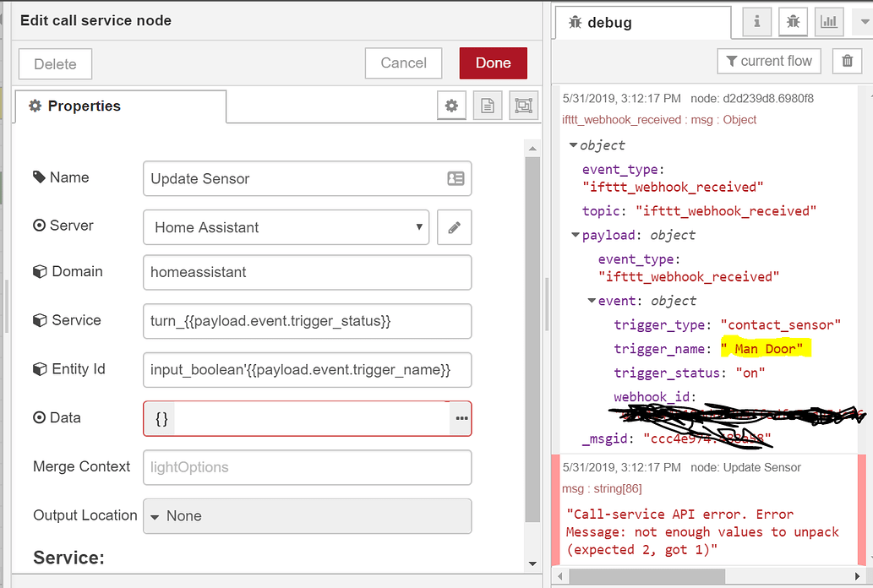Viewport: 873px width, 588px height.
Task: Open the node appearance editor icon
Action: (x=522, y=105)
